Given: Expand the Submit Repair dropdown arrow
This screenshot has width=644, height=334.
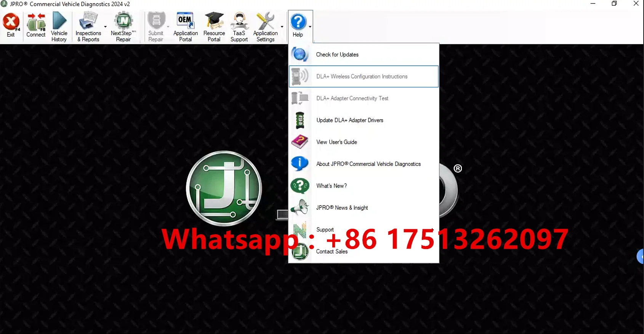Looking at the screenshot, I should click(x=168, y=27).
